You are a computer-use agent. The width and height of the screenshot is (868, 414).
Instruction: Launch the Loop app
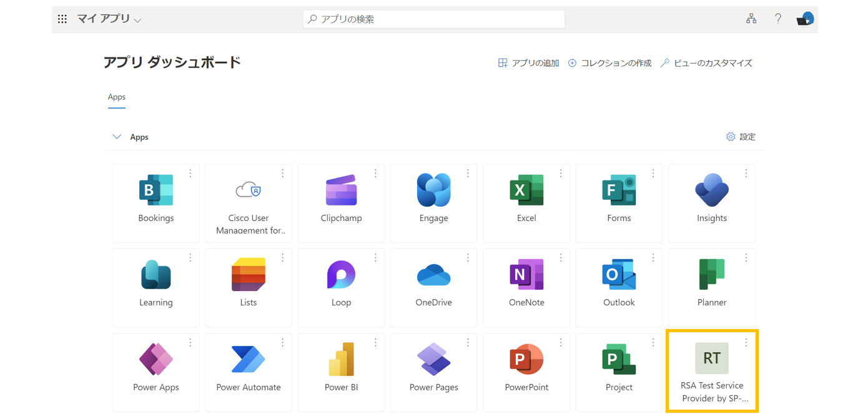click(341, 287)
